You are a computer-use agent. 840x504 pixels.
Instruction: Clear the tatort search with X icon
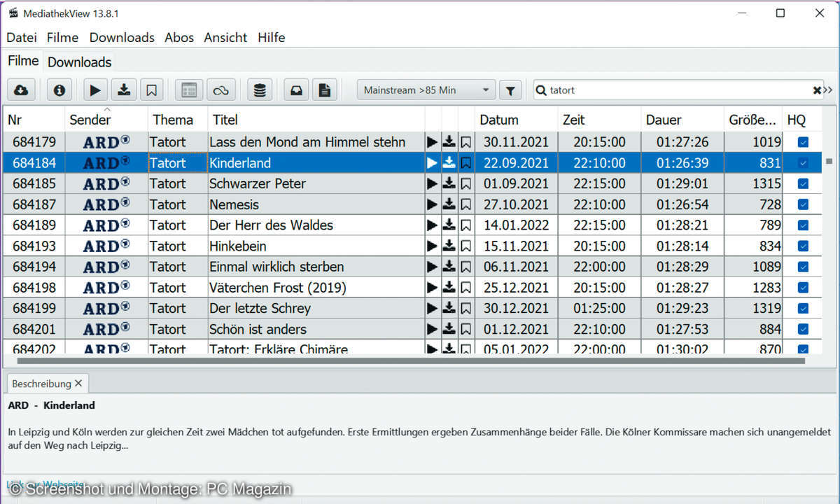(x=816, y=90)
